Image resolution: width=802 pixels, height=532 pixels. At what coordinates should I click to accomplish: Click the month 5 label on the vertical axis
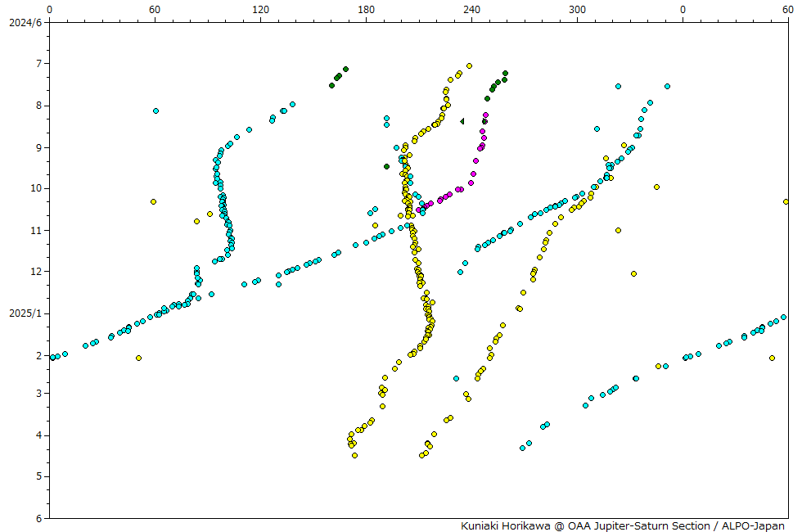click(40, 476)
